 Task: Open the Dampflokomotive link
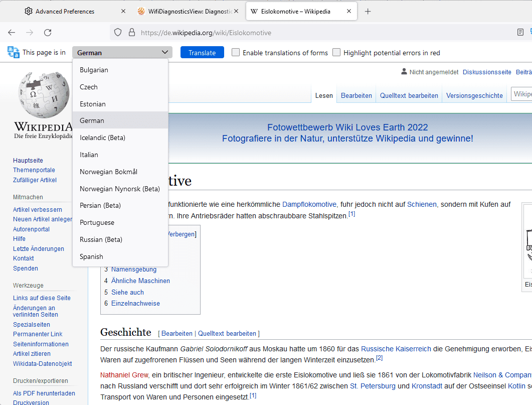coord(309,204)
